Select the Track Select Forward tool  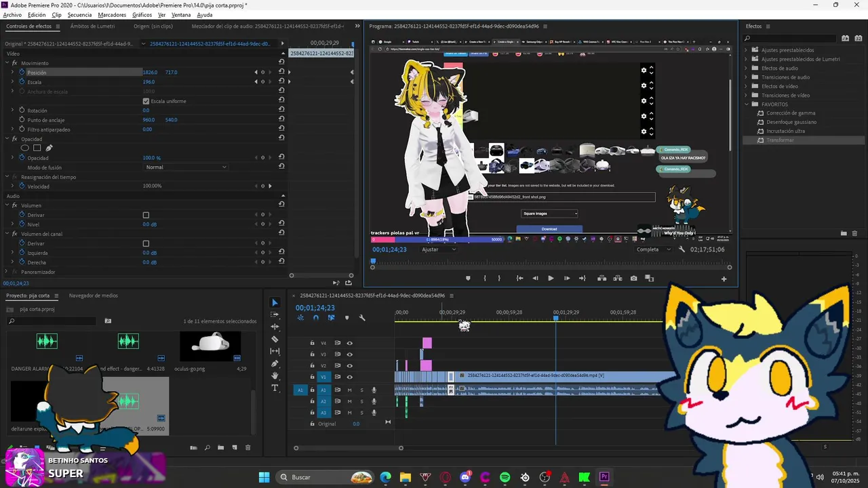(x=275, y=314)
